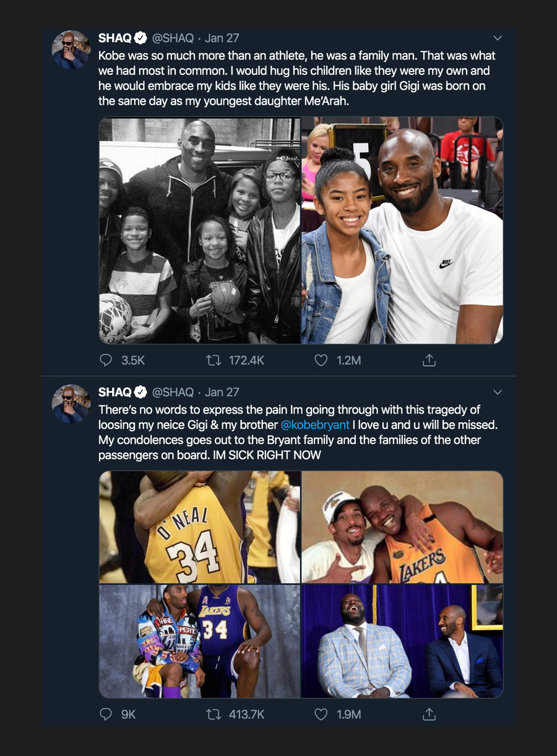View SHAQ's avatar on the first tweet
557x756 pixels.
71,50
